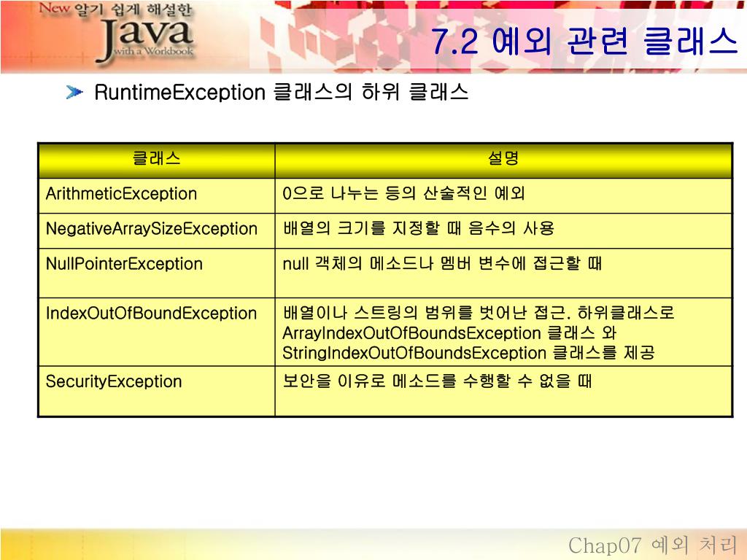Select the ArithmeticException cell
Image resolution: width=747 pixels, height=560 pixels.
click(x=157, y=195)
